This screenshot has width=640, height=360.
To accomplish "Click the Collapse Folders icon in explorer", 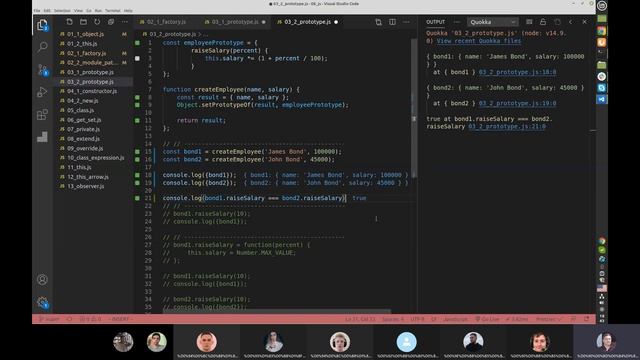I will coord(111,22).
